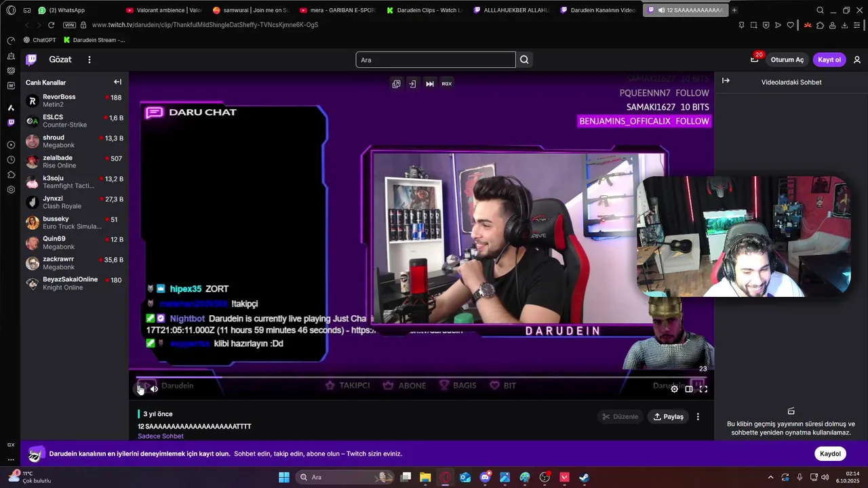Open the user account icon
This screenshot has height=488, width=868.
[857, 60]
